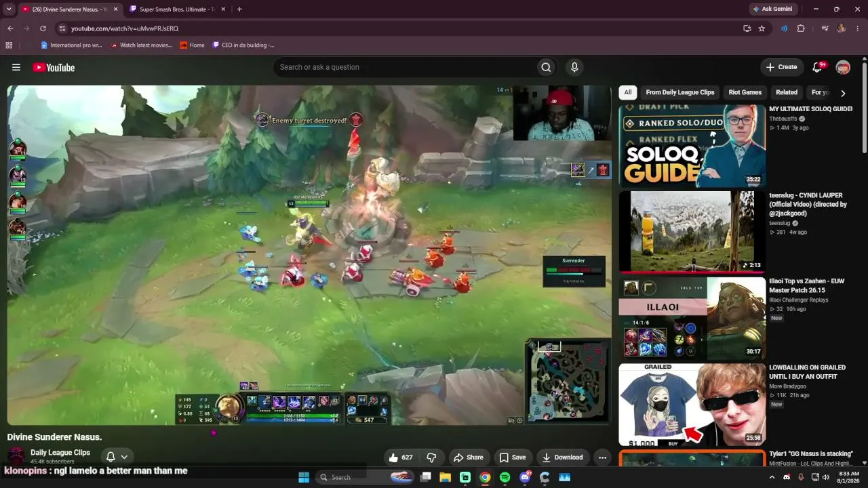Go back to the previous page
868x488 pixels.
10,28
